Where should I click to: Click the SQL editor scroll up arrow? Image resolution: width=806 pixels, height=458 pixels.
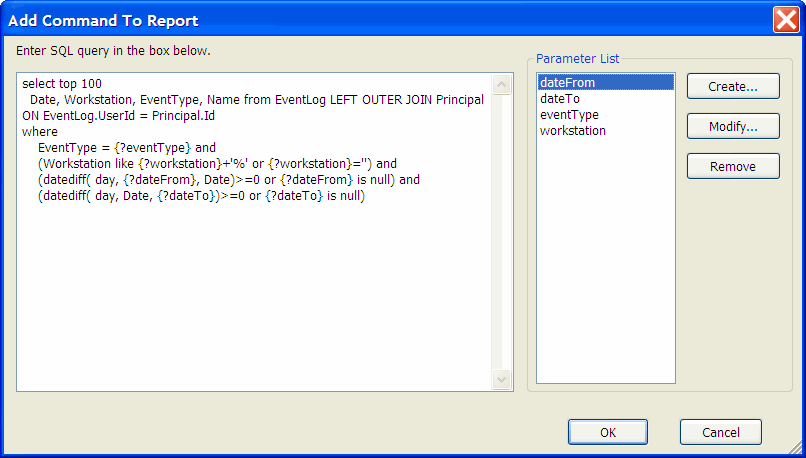coord(503,83)
